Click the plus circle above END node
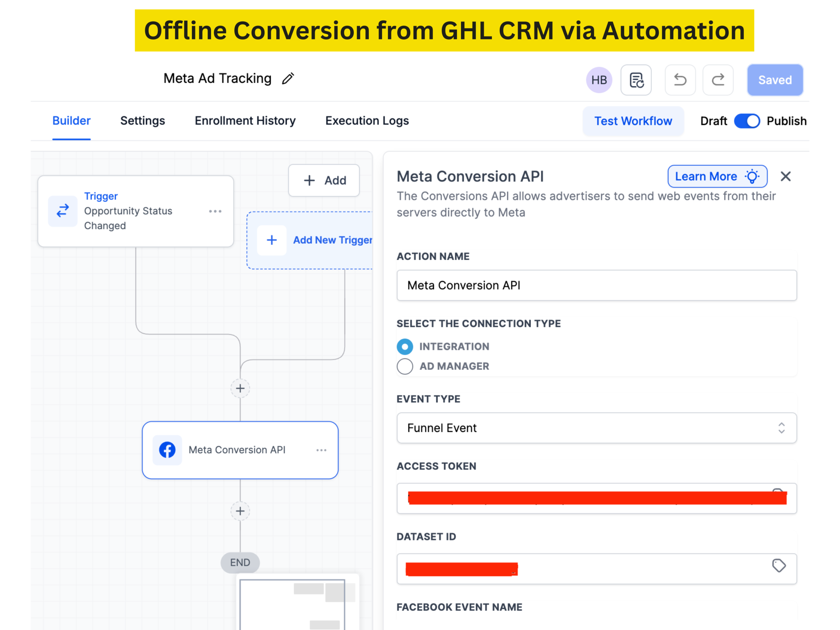 (240, 511)
